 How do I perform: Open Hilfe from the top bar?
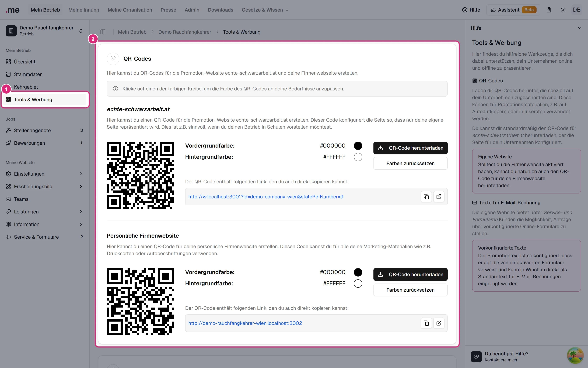[x=471, y=10]
